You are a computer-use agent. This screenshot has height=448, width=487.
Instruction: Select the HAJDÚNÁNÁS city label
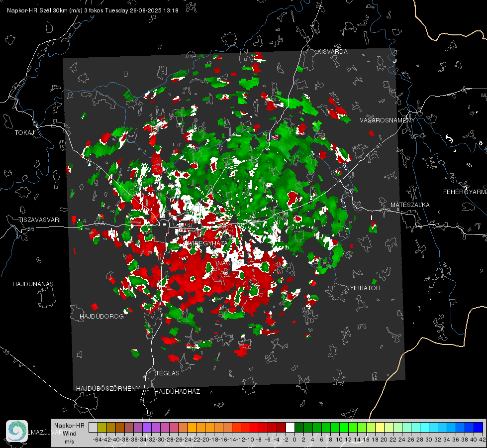click(x=33, y=284)
